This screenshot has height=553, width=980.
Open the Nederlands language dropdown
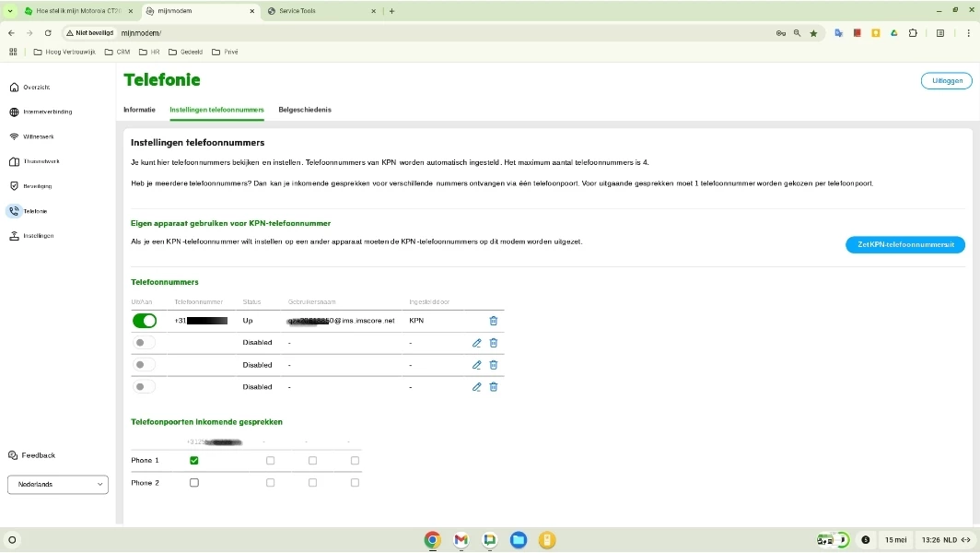click(x=57, y=484)
